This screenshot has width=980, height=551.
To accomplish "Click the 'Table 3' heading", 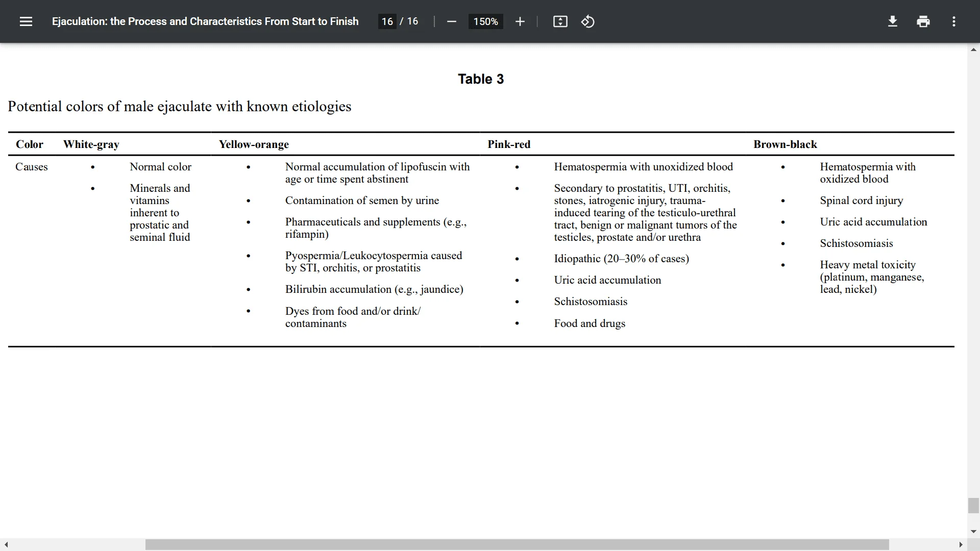I will pyautogui.click(x=481, y=79).
